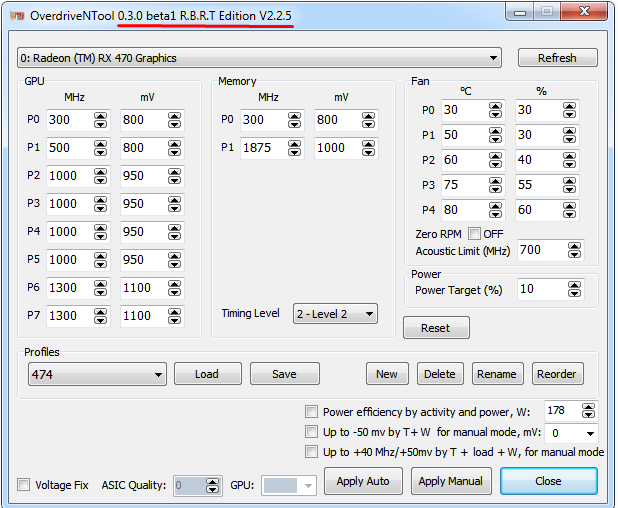Click the Acoustic Limit spinner arrows
Screen dimensions: 618x508
tap(574, 250)
